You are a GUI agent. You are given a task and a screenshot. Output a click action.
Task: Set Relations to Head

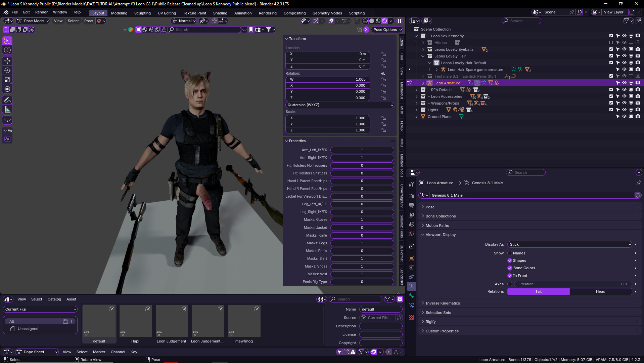[x=601, y=291]
